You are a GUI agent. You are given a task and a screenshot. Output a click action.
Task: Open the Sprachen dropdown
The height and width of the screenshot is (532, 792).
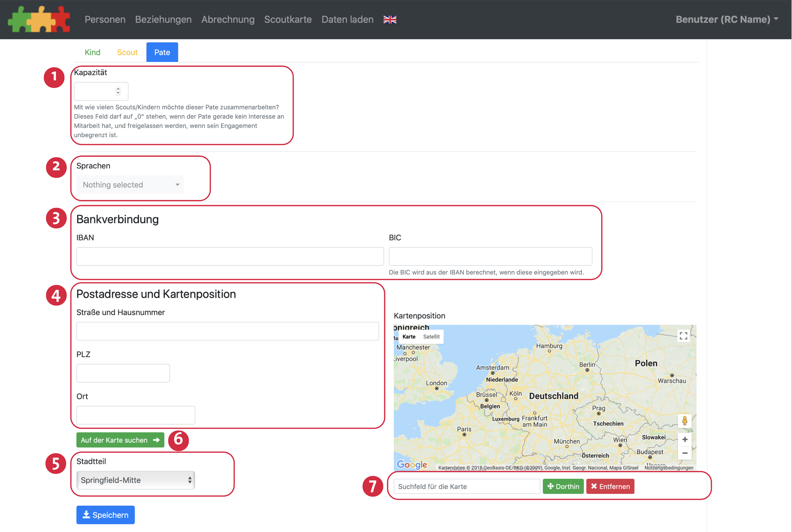130,185
